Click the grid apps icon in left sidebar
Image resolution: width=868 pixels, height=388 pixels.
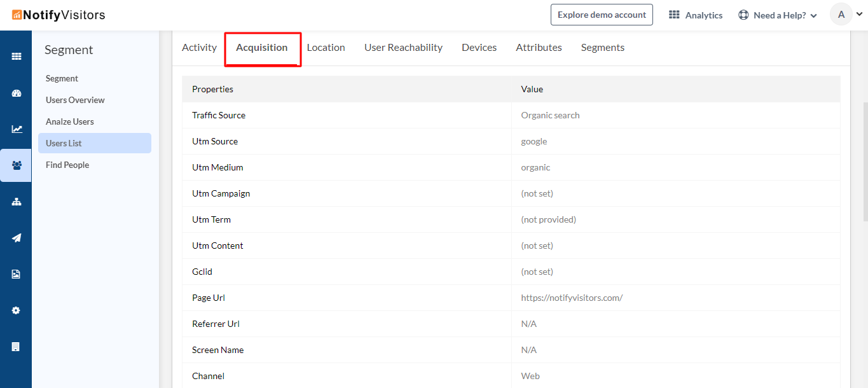[16, 57]
